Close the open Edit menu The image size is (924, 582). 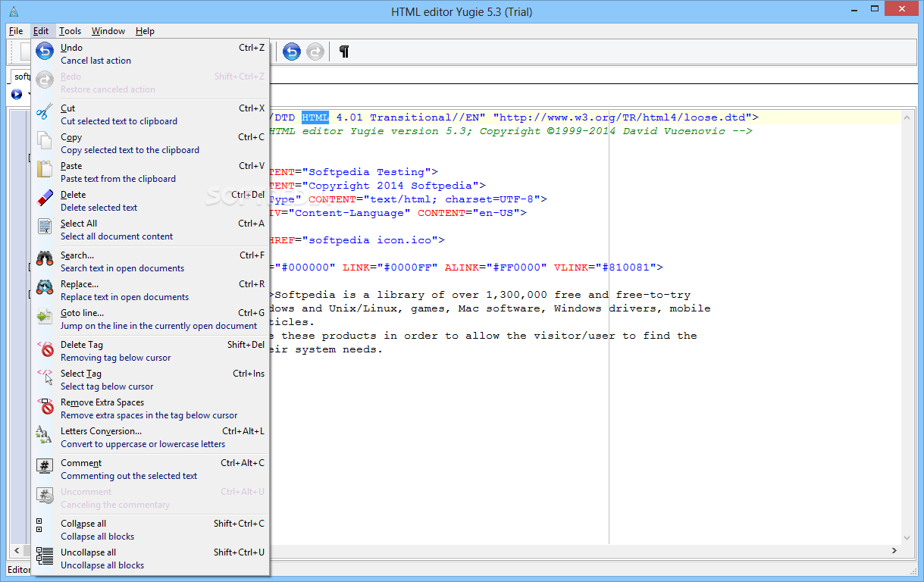(41, 31)
